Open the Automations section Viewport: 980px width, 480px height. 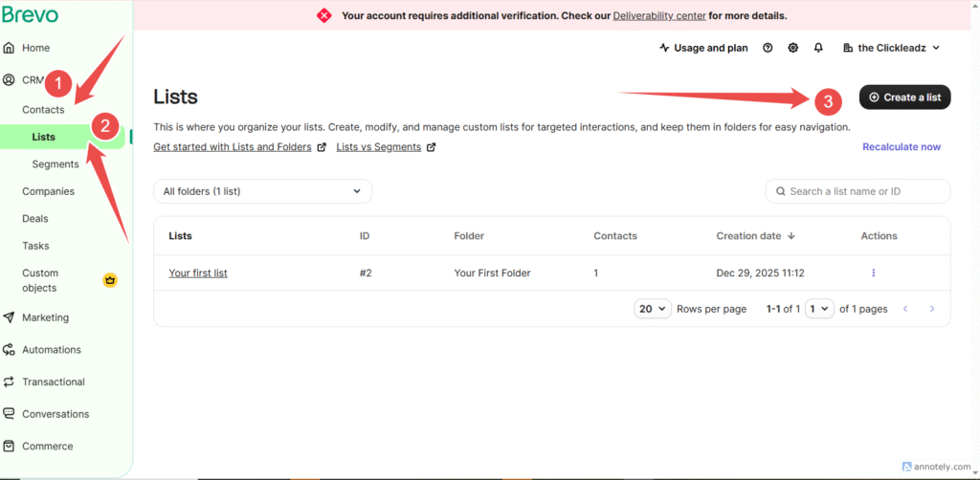pyautogui.click(x=52, y=350)
